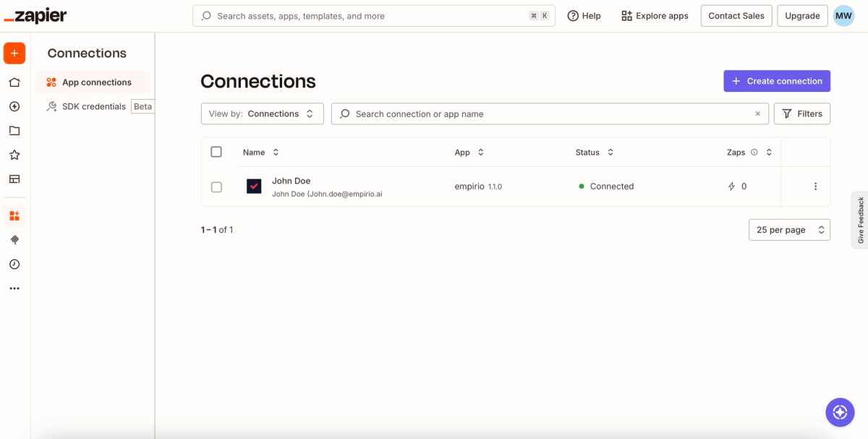Select SDK credentials in the side menu

click(x=94, y=106)
